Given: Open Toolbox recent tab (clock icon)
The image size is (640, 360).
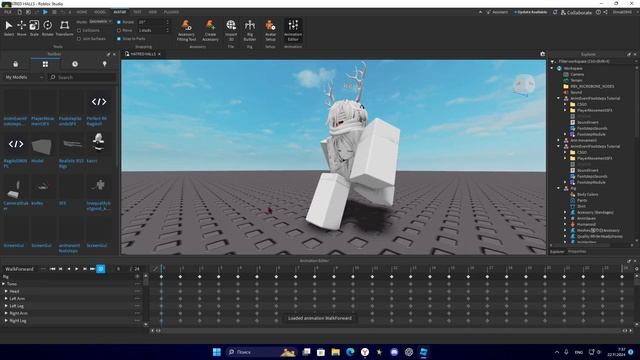Looking at the screenshot, I should pos(75,64).
